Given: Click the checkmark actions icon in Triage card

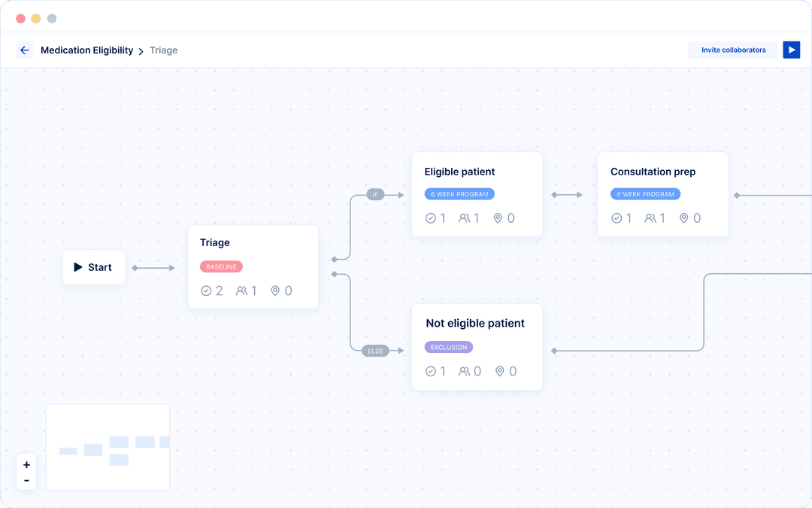Looking at the screenshot, I should click(206, 291).
